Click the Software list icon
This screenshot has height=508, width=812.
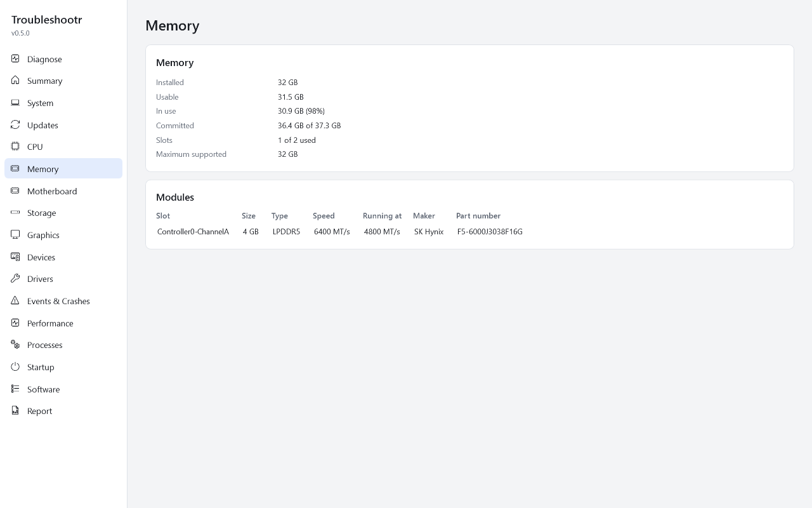15,389
